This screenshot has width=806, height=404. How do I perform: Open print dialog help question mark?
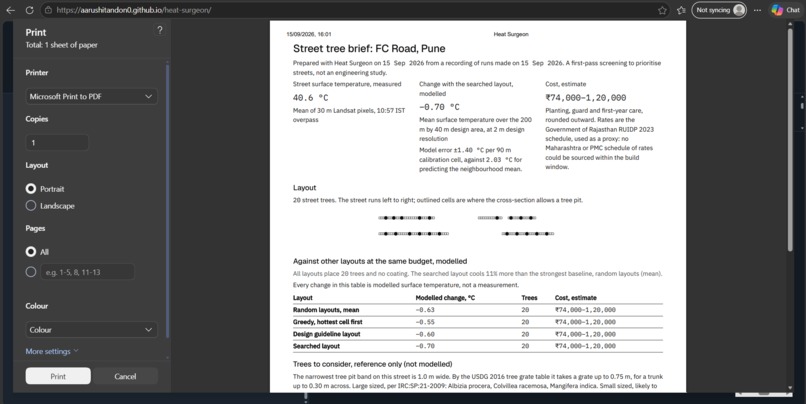pos(160,30)
